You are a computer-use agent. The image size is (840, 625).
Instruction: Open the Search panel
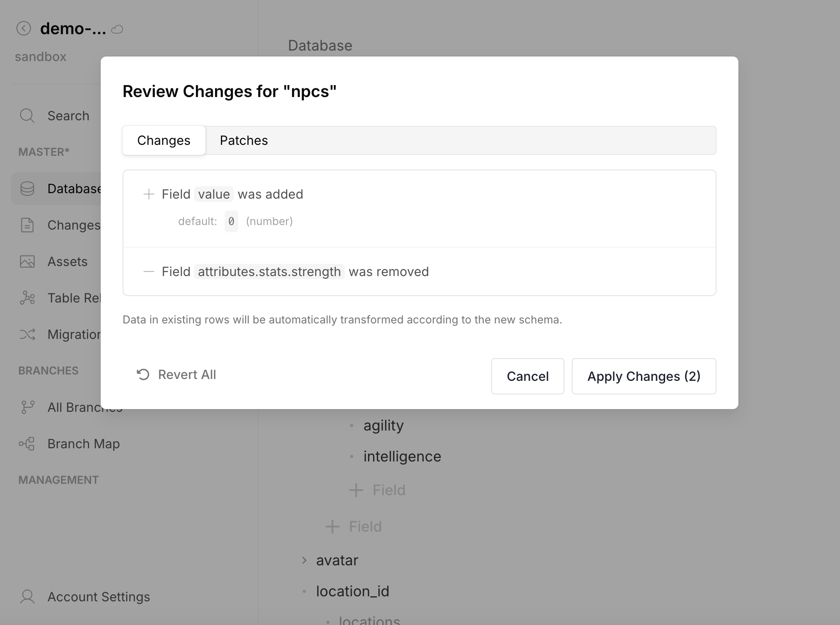[67, 116]
